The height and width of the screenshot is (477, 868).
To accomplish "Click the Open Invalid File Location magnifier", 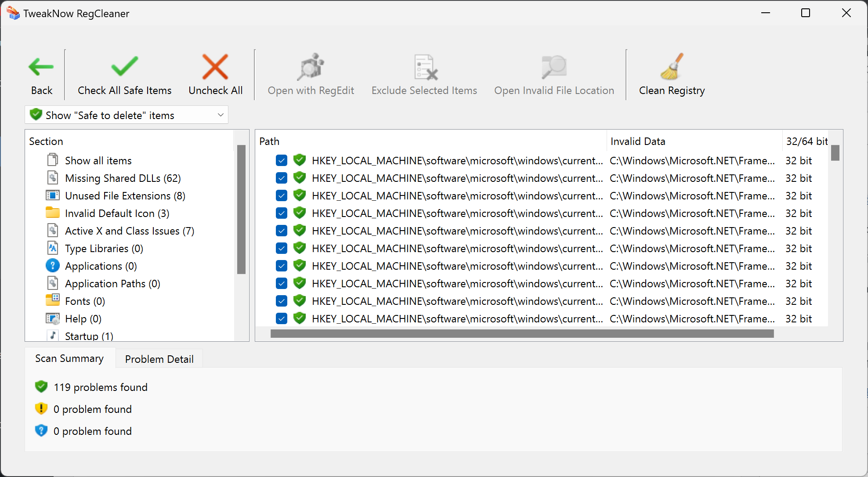I will [554, 67].
